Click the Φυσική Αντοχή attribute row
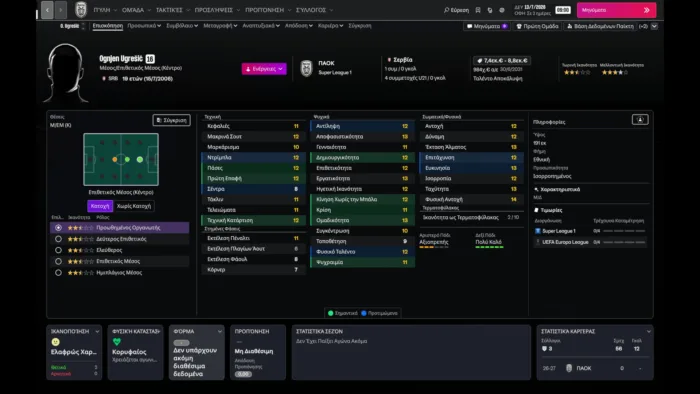 tap(471, 199)
